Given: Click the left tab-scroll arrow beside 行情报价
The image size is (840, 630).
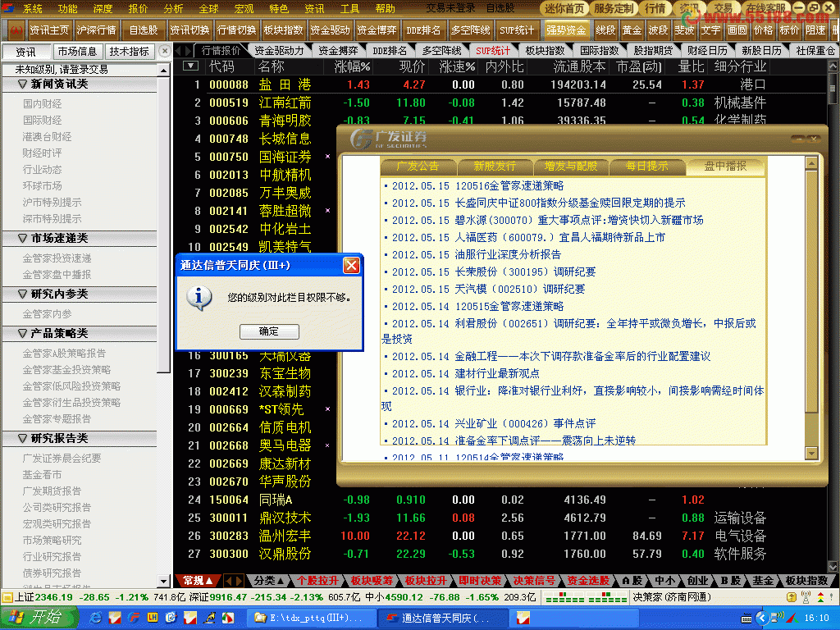Looking at the screenshot, I should pos(180,51).
